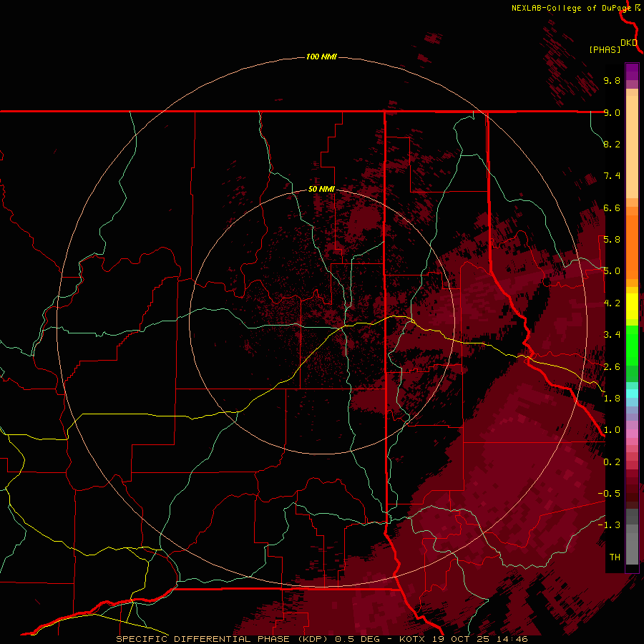Click the 7.4 scale label

[x=612, y=176]
